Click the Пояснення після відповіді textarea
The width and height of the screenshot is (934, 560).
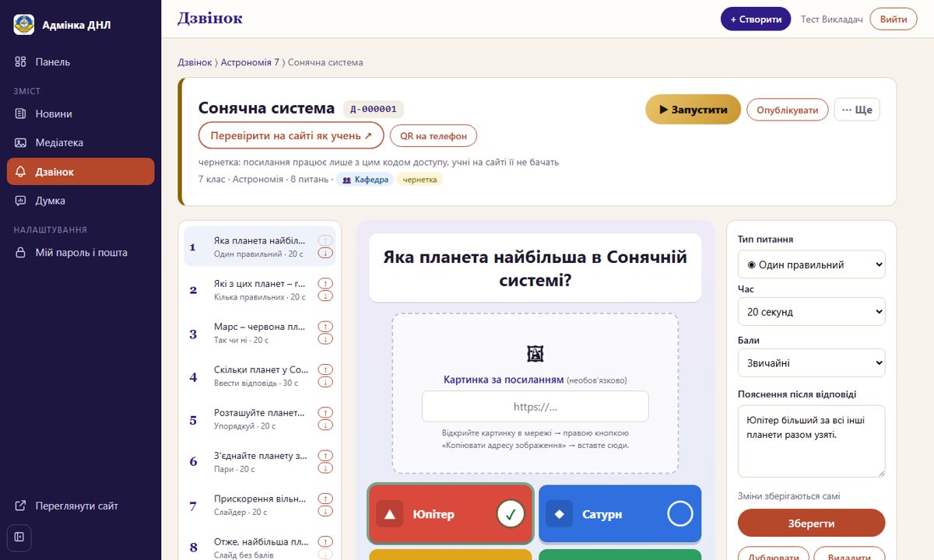(811, 441)
